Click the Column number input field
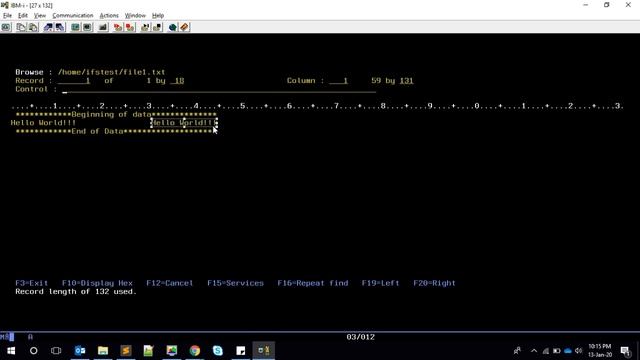640x360 pixels. point(338,81)
